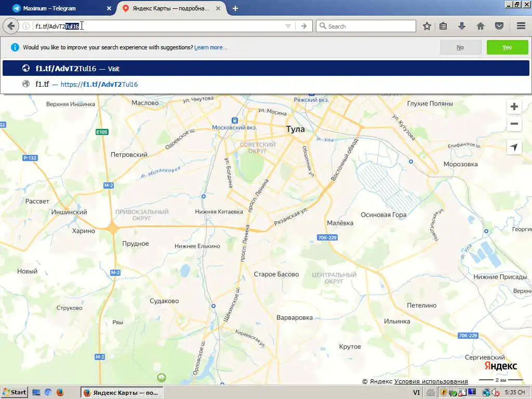Screen dimensions: 532x399
Task: Zoom out the map with minus button
Action: (514, 124)
